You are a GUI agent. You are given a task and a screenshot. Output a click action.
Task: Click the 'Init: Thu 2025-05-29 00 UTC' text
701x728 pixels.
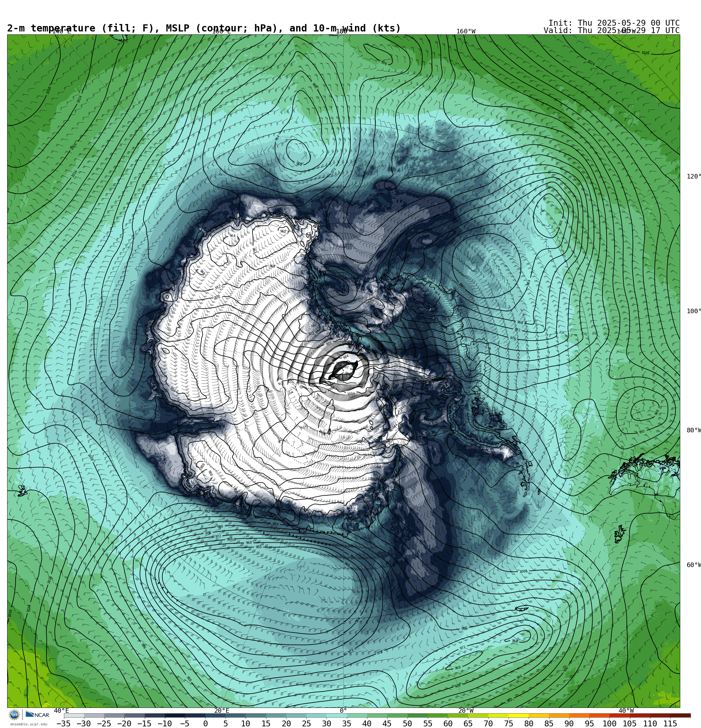[614, 23]
